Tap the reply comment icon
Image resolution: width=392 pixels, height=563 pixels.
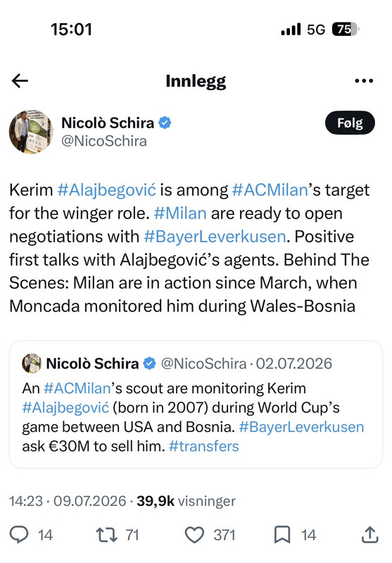tap(18, 535)
